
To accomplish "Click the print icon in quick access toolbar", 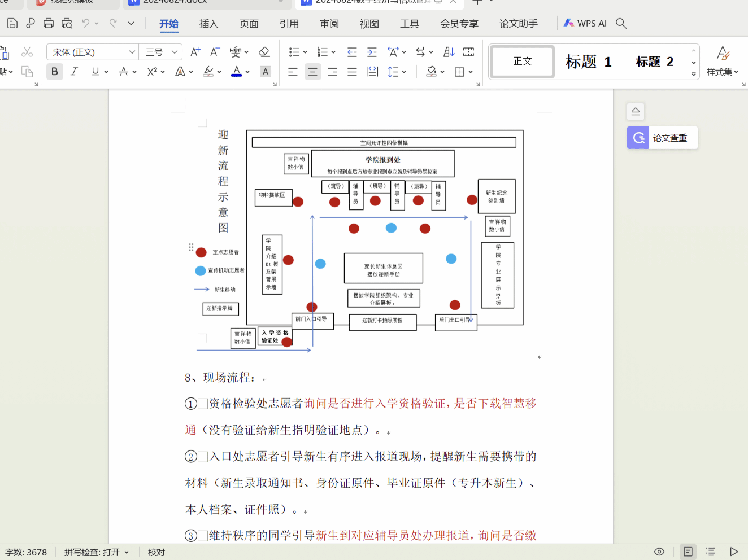I will click(49, 23).
